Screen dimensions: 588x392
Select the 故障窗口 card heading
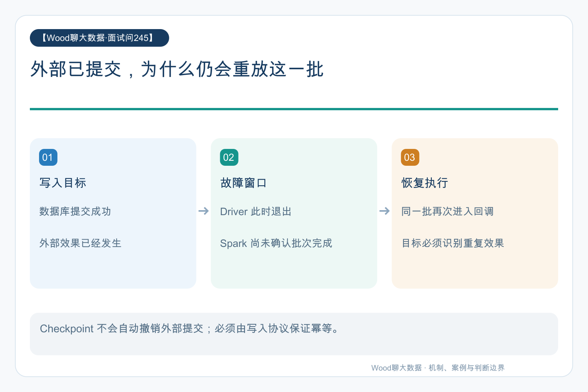(x=243, y=183)
